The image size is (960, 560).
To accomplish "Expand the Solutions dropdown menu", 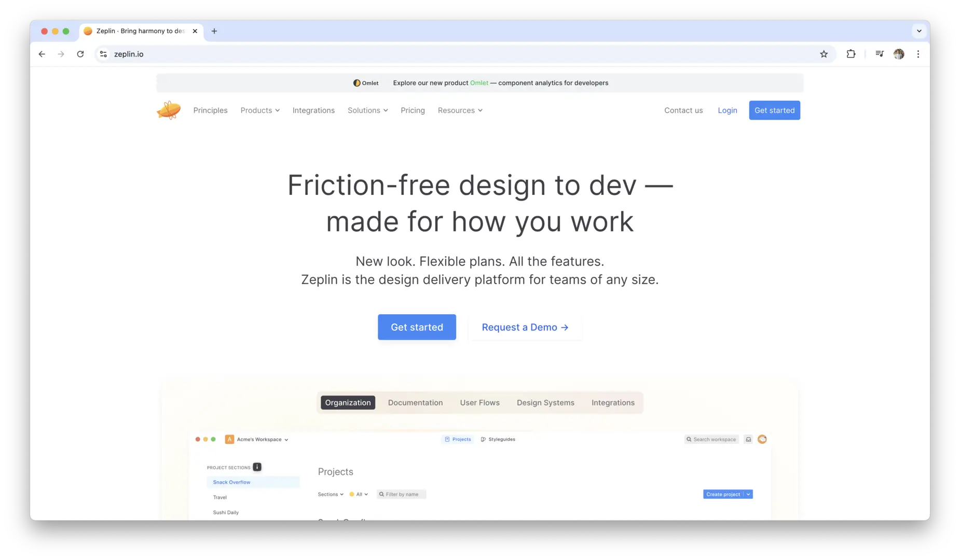I will pos(368,110).
